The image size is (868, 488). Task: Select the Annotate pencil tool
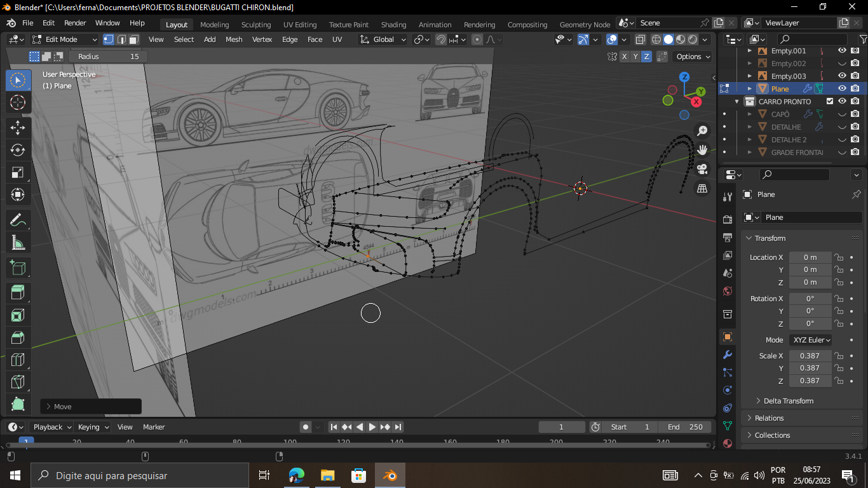pos(18,220)
